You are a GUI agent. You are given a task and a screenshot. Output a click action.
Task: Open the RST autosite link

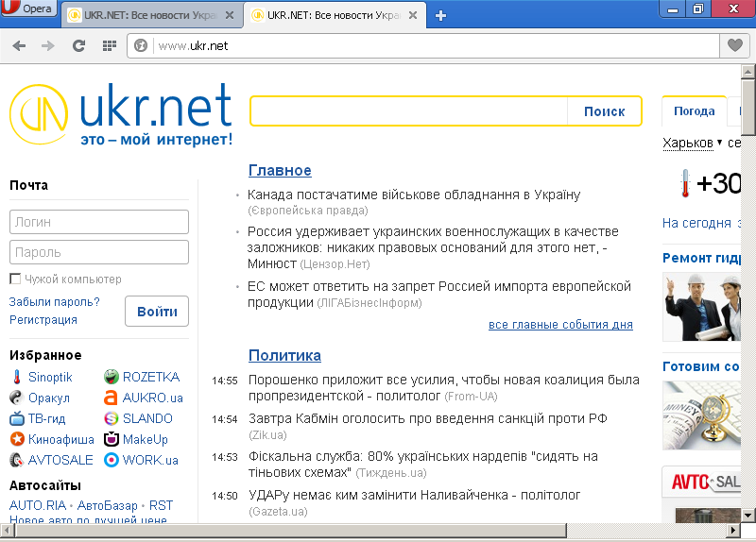click(161, 505)
